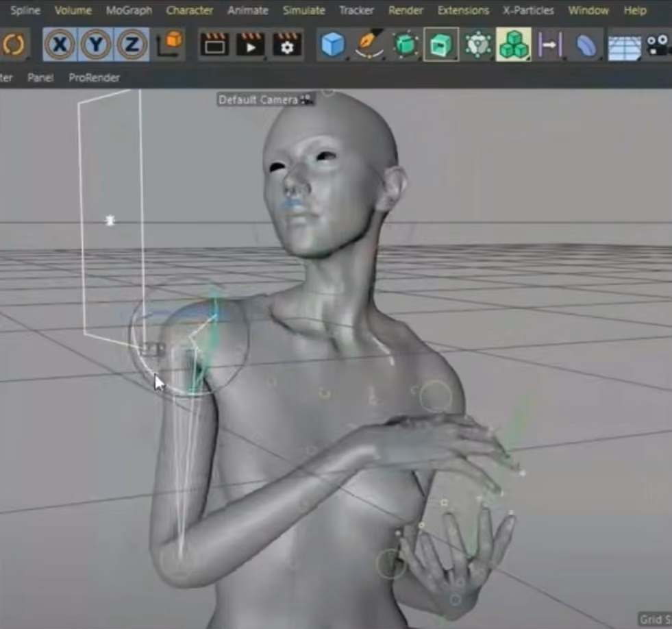Open the Volume Builder tools
Image resolution: width=672 pixels, height=629 pixels.
[514, 44]
